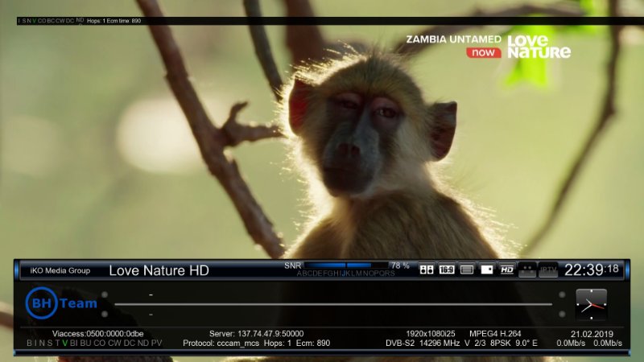Click the 'SNR' label

click(x=292, y=266)
